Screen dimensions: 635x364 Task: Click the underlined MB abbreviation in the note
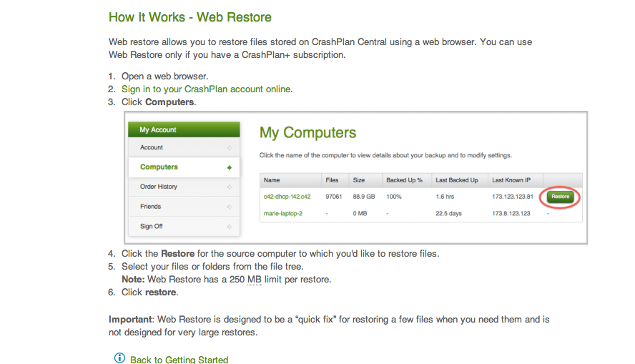pyautogui.click(x=255, y=280)
